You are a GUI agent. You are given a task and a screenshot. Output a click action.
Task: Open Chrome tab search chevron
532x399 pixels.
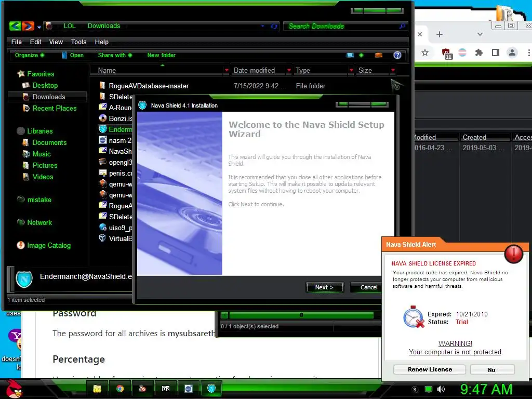point(480,34)
